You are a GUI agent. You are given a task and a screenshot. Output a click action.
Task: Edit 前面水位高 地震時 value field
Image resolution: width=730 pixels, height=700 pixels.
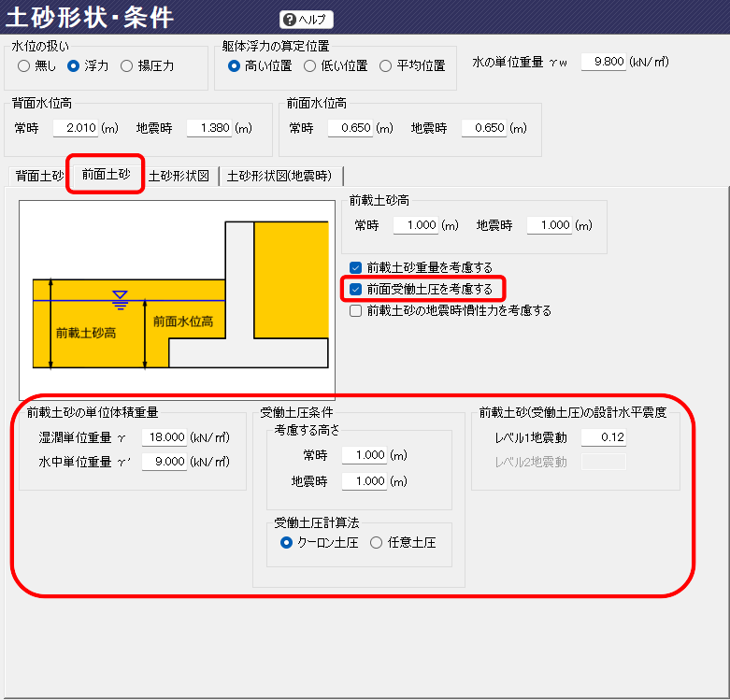coord(484,128)
